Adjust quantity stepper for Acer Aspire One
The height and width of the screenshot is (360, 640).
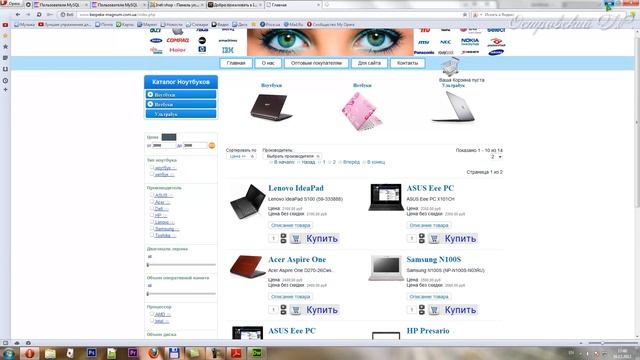(283, 310)
